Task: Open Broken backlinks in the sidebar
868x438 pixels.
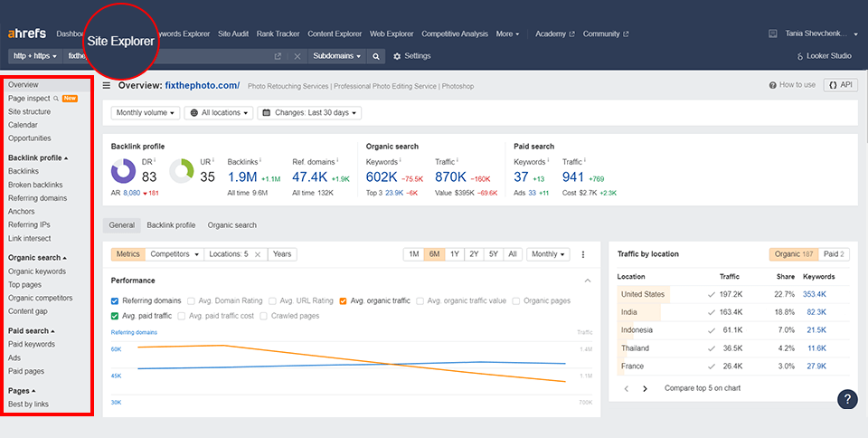Action: point(35,185)
